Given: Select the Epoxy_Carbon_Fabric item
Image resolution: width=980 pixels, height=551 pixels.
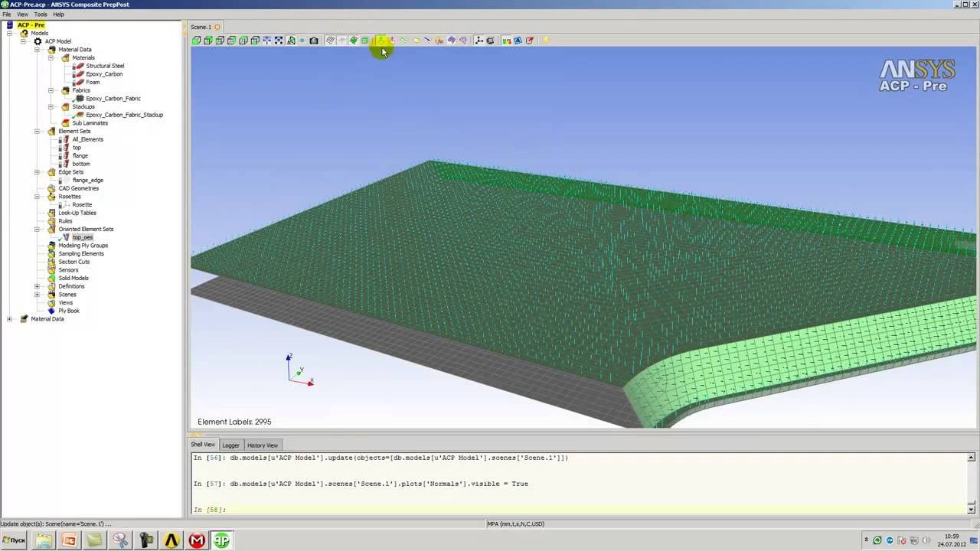Looking at the screenshot, I should [x=113, y=99].
